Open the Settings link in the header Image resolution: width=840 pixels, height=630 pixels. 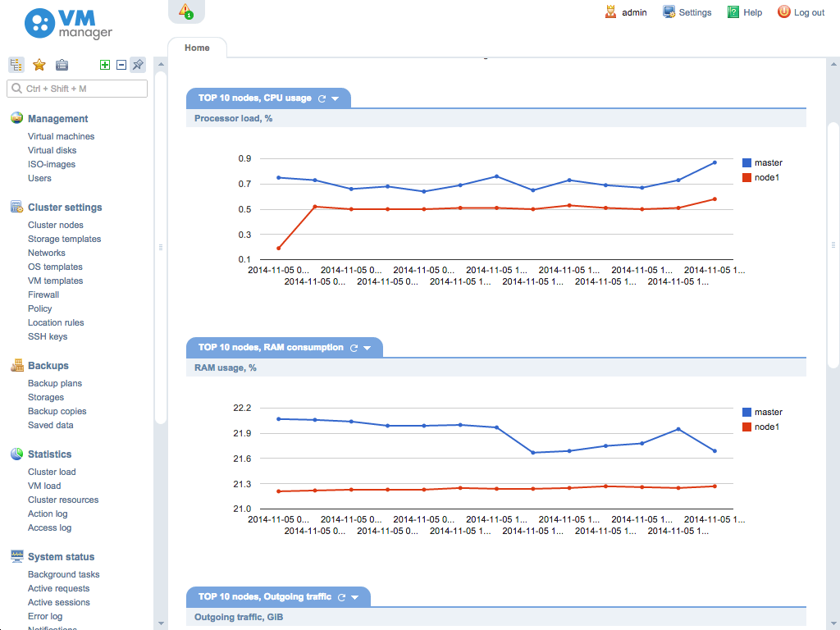click(x=687, y=12)
